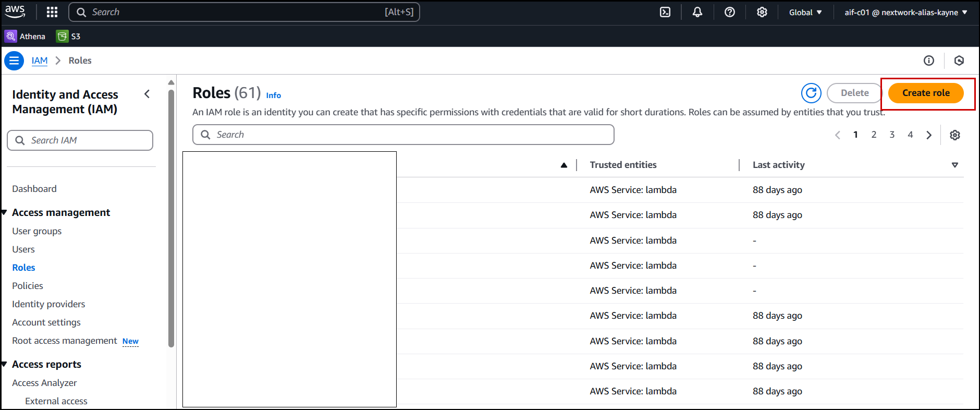Open the roles table preferences gear

pos(955,135)
